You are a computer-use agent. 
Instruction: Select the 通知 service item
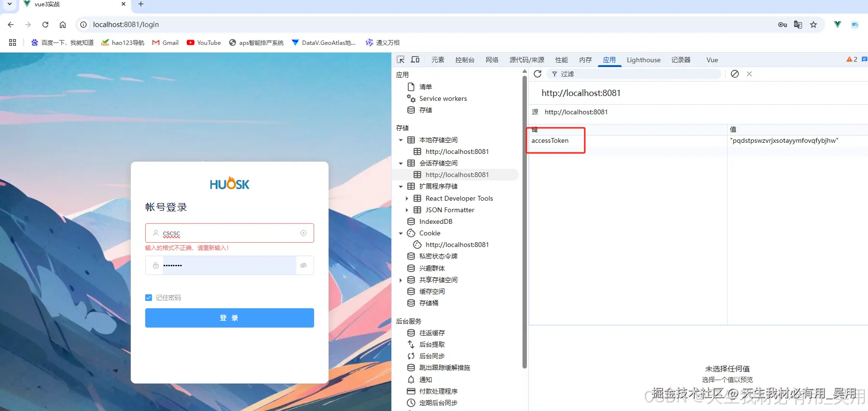[x=420, y=380]
